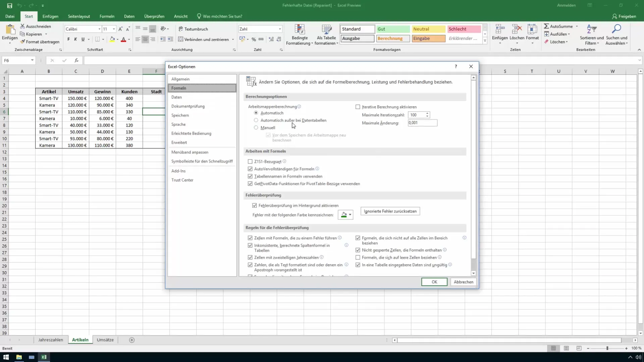Click the Maximale Änderung input field
The image size is (644, 362).
(x=422, y=123)
